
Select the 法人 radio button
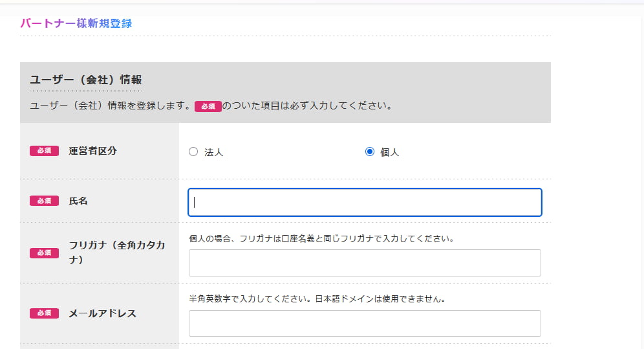coord(193,152)
